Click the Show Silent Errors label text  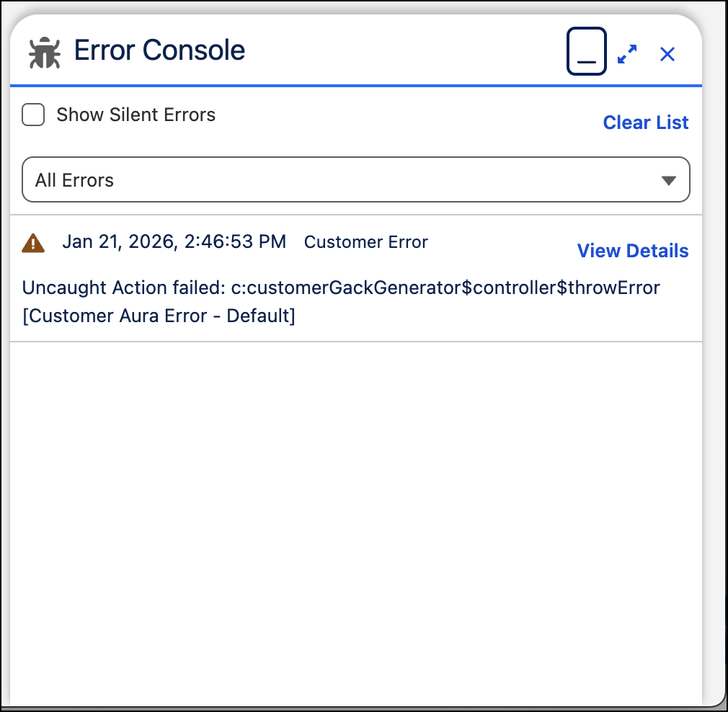[136, 115]
